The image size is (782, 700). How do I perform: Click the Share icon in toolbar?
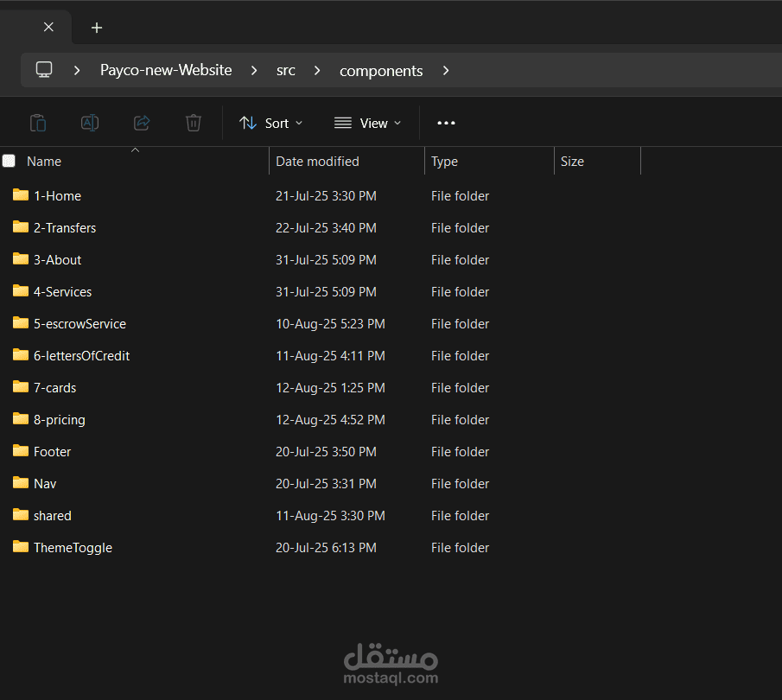[142, 123]
